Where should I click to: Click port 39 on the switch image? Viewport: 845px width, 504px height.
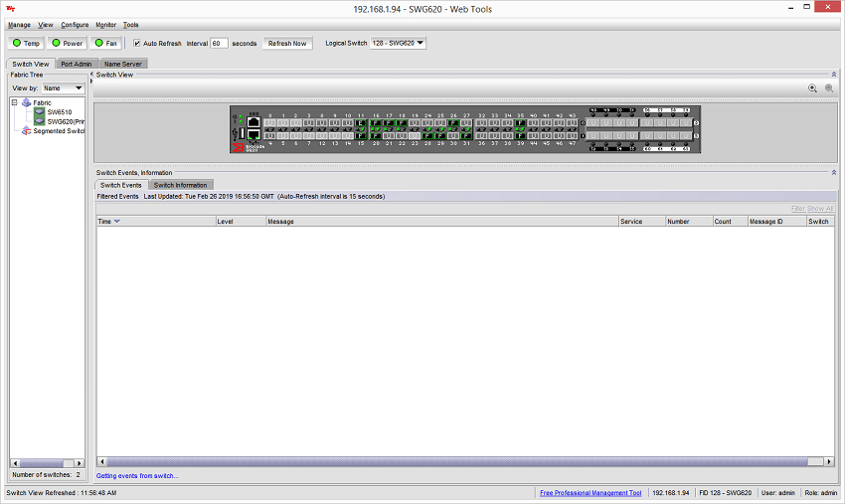tap(521, 135)
